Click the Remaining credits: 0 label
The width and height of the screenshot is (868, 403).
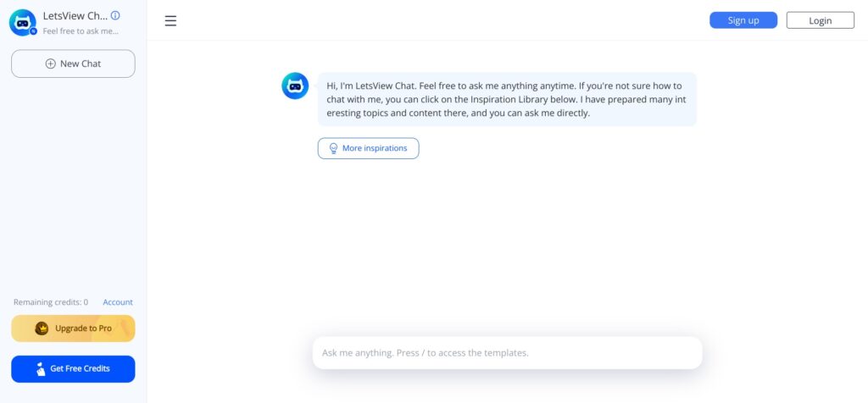51,302
